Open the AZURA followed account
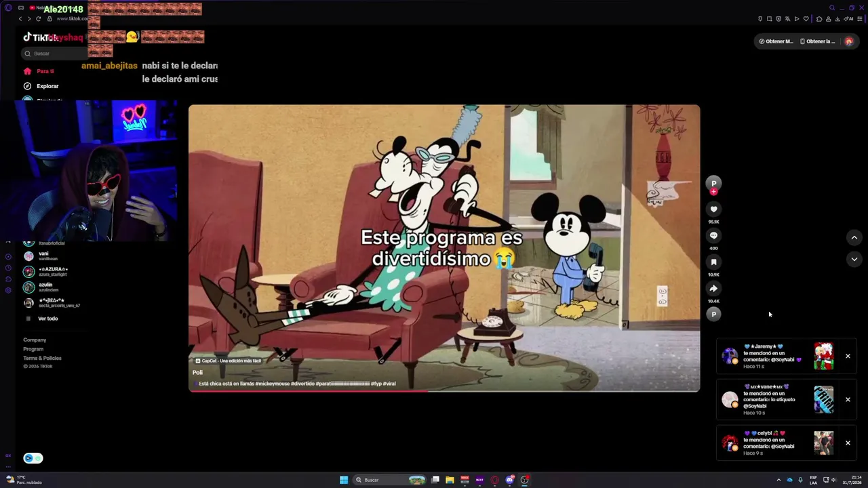This screenshot has height=488, width=868. [x=46, y=271]
